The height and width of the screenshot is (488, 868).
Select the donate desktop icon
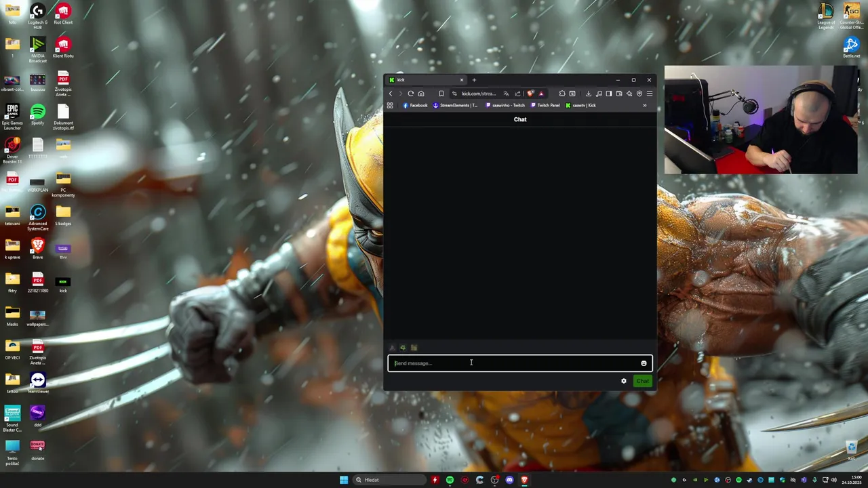pyautogui.click(x=37, y=450)
